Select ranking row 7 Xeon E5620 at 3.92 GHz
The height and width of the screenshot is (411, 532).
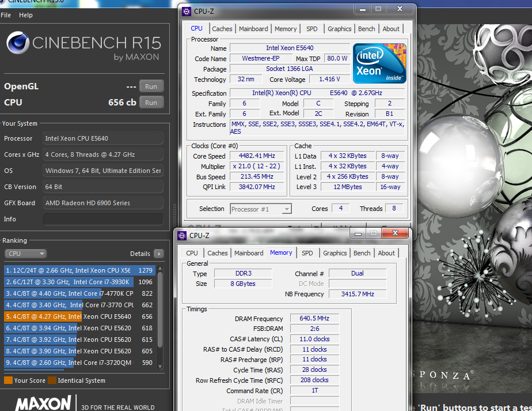(79, 340)
